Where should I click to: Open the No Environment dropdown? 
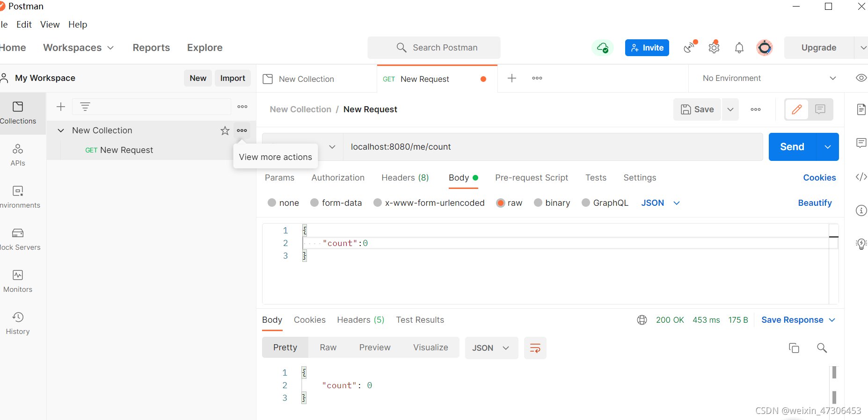pyautogui.click(x=769, y=78)
